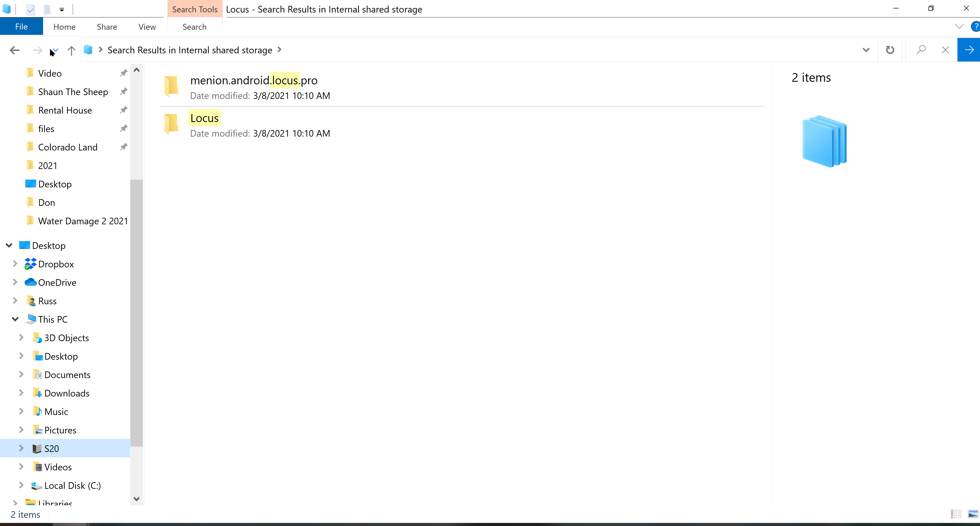The image size is (980, 526).
Task: Click the blue go arrow button
Action: tap(969, 50)
